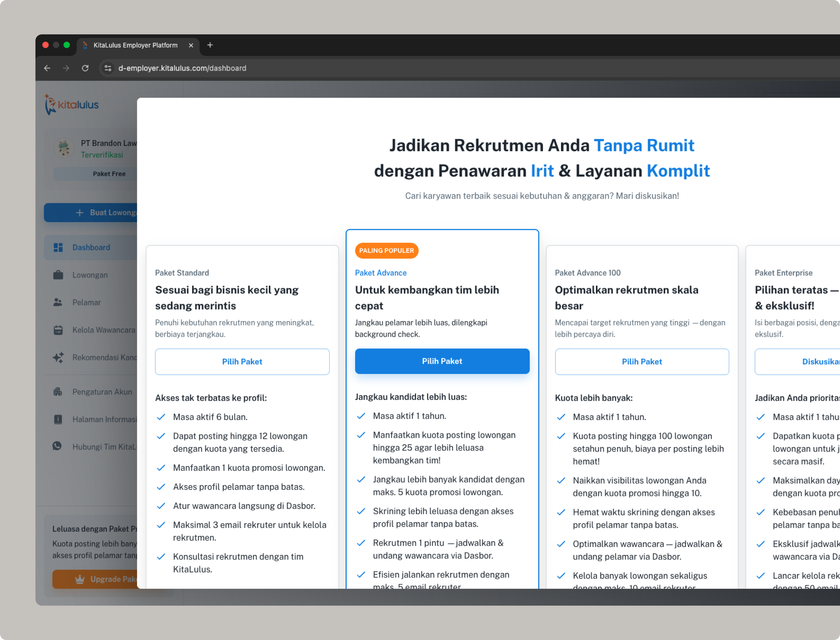Viewport: 840px width, 640px height.
Task: Choose Pilih Paket for Paket Standard
Action: [x=242, y=362]
